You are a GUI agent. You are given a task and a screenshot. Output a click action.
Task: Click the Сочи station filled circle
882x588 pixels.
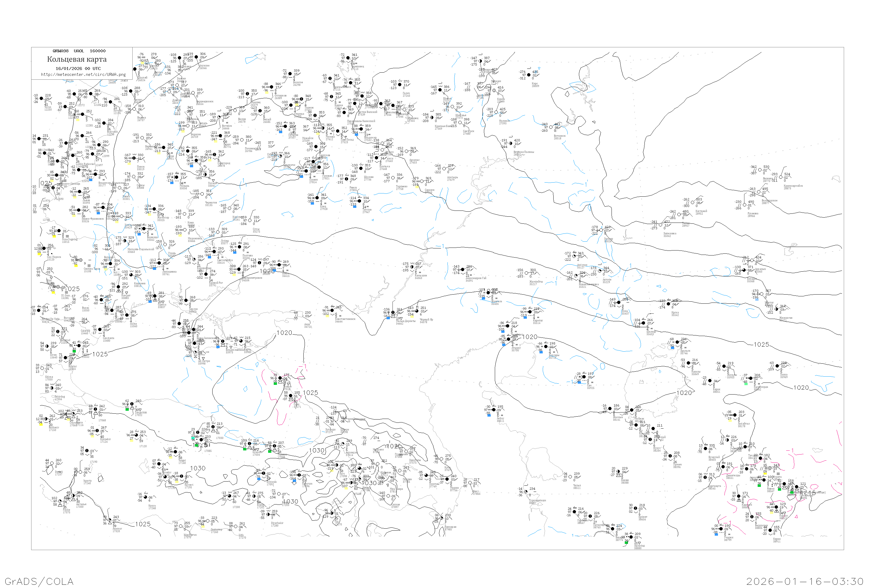[x=291, y=396]
